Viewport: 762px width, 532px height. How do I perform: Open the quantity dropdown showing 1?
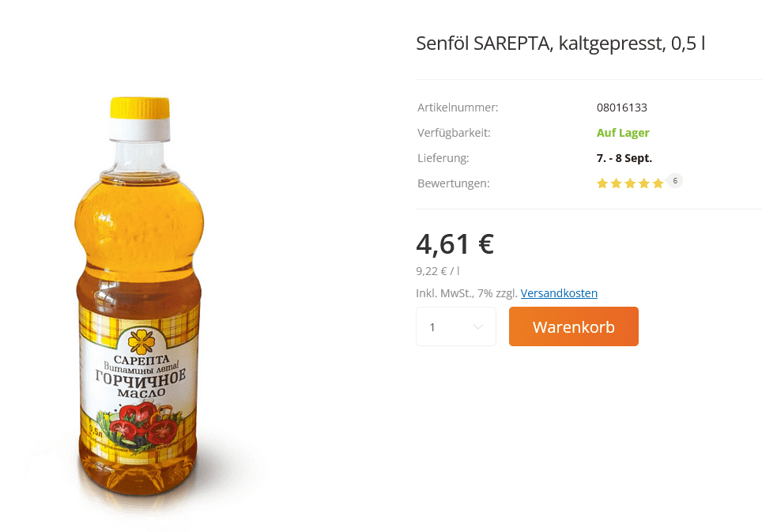click(456, 326)
